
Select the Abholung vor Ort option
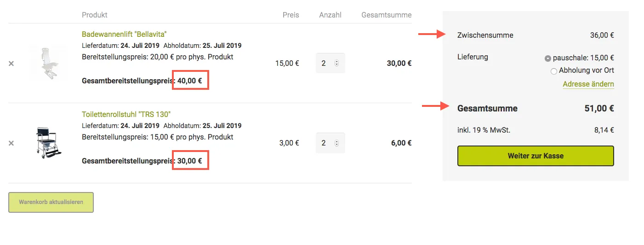click(x=554, y=71)
